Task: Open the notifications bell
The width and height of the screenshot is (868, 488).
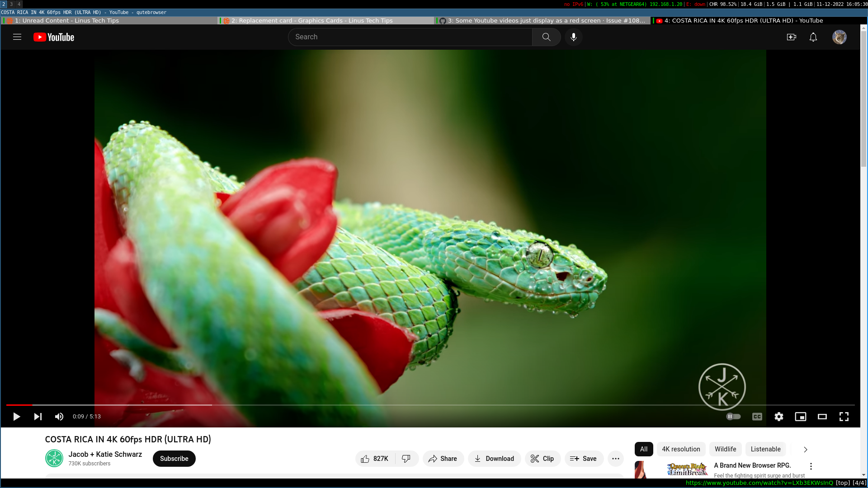Action: 813,37
